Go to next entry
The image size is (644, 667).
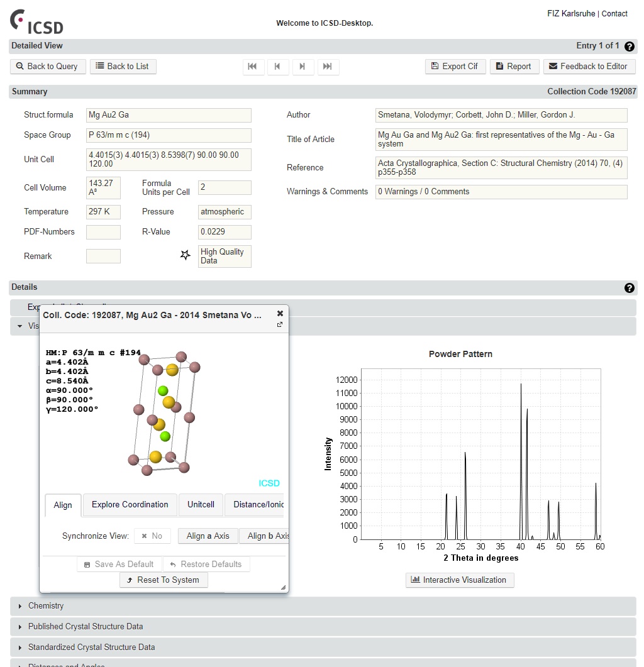[303, 67]
